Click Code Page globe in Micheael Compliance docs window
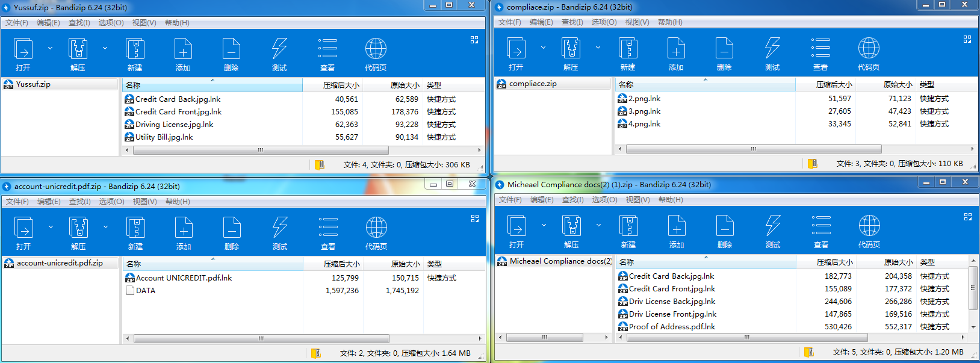 click(x=869, y=226)
